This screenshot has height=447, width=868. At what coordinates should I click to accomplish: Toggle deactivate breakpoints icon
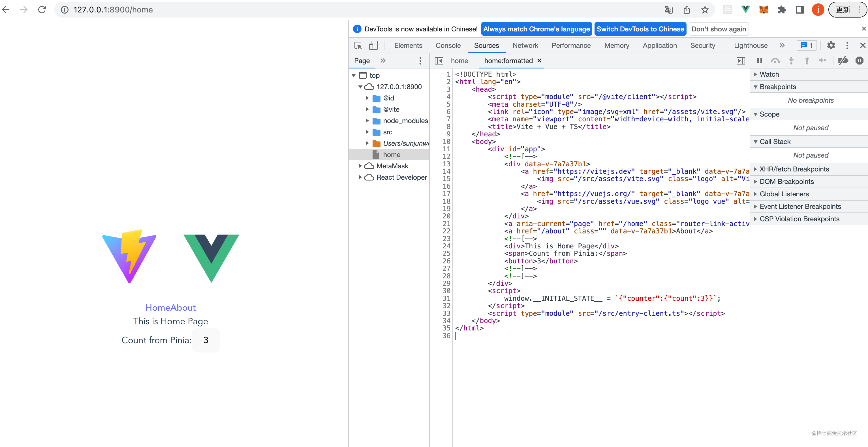click(x=843, y=61)
